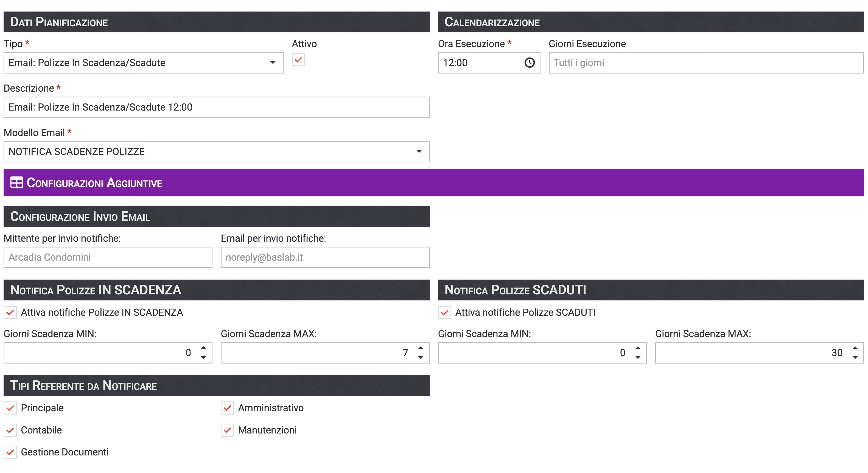Screen dimensions: 868x473
Task: Click the Descrizione text field
Action: (x=216, y=107)
